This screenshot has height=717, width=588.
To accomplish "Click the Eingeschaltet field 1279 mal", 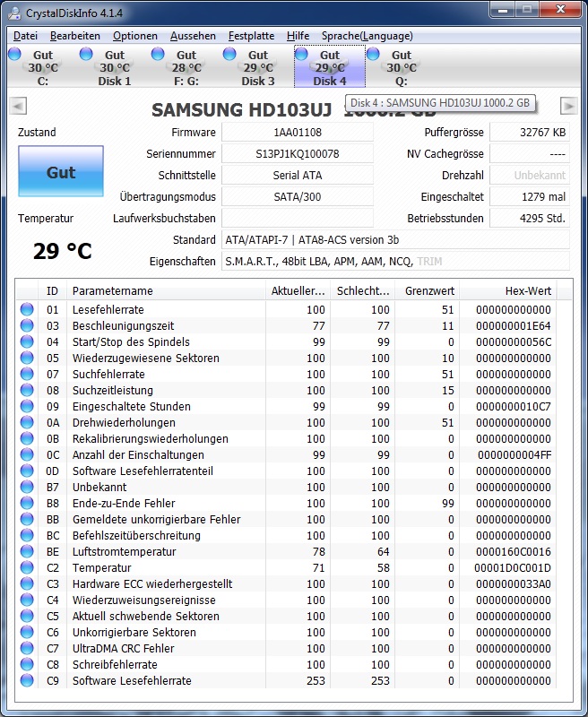I will point(530,196).
